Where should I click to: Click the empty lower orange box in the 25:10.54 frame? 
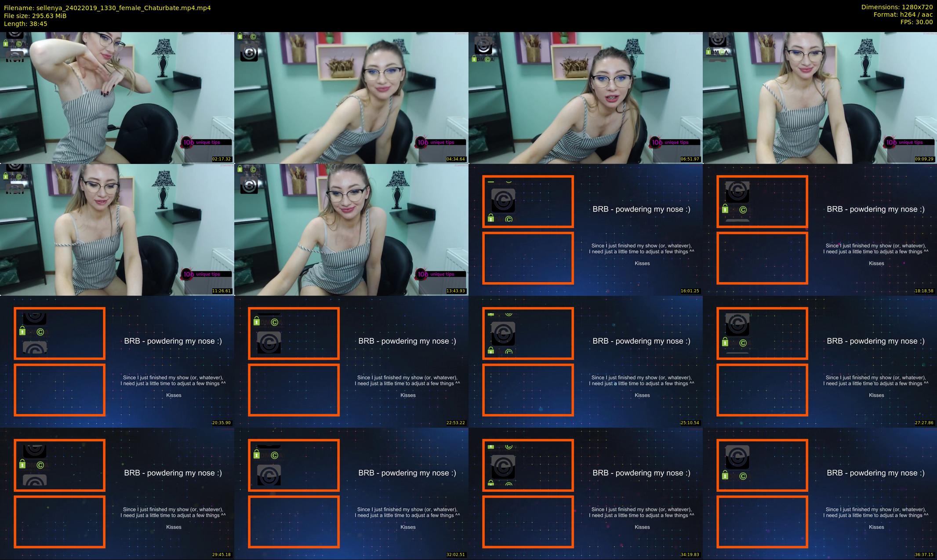click(x=528, y=390)
